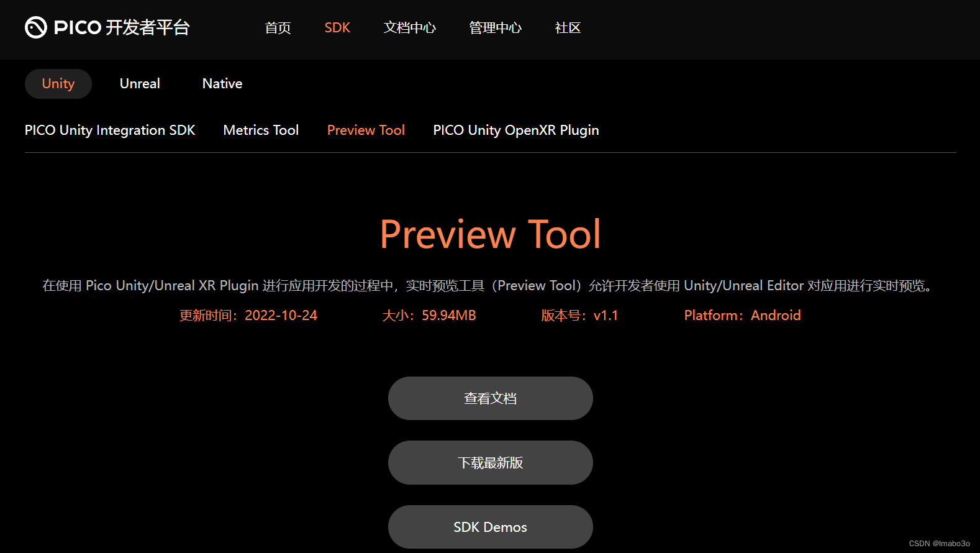Open 文档中心 documentation center
The height and width of the screenshot is (553, 980).
tap(410, 28)
